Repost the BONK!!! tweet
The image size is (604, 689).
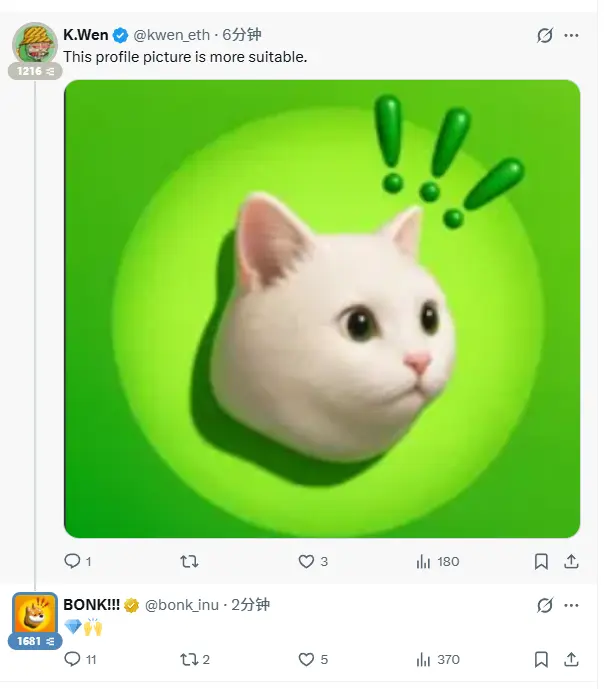195,659
